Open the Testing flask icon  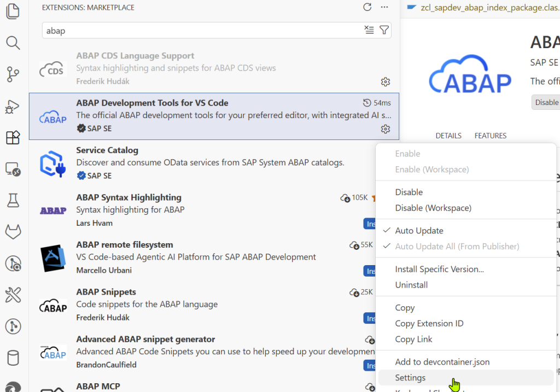tap(13, 200)
